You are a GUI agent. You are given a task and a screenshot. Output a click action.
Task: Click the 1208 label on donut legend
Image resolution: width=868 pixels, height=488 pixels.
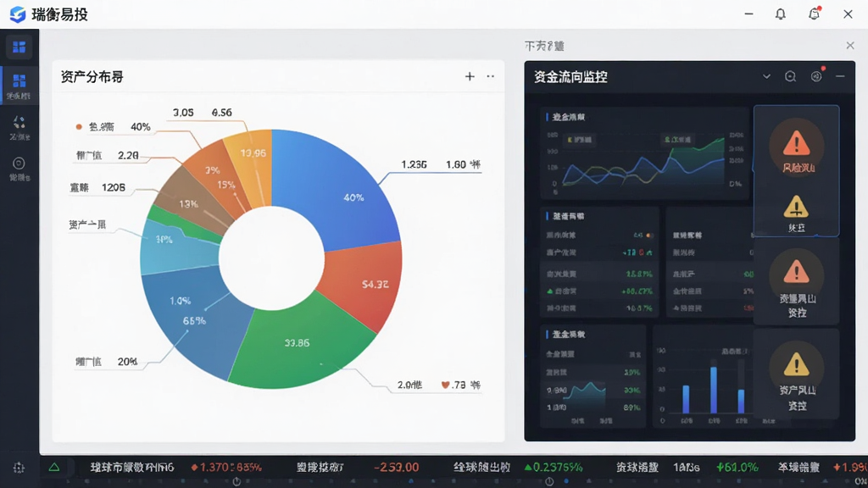114,187
